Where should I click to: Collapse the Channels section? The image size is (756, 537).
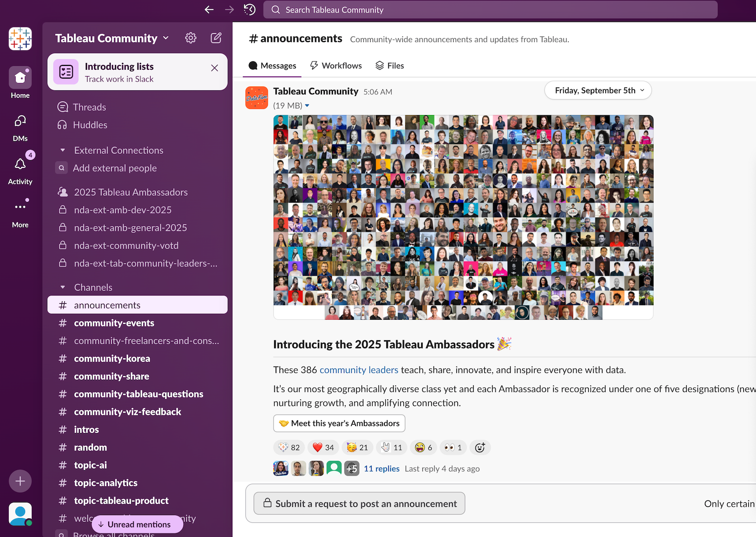tap(63, 288)
